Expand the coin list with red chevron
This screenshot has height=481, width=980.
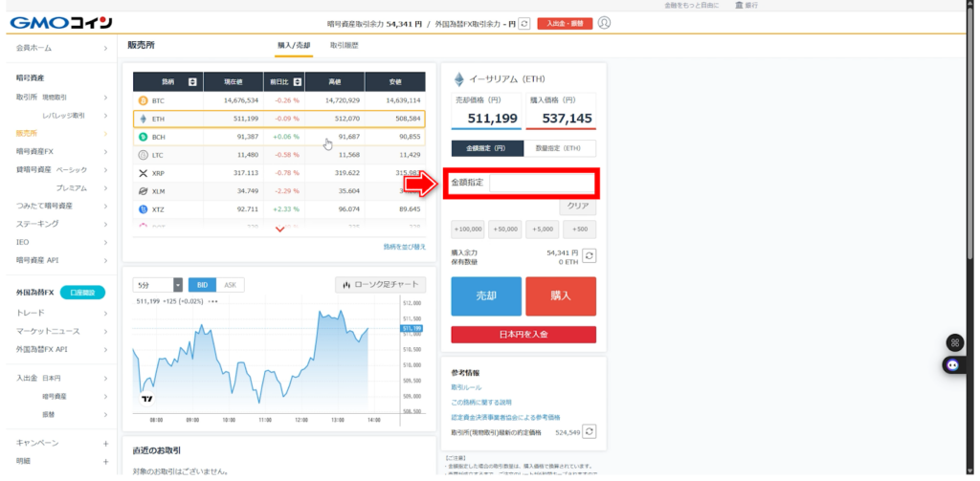(x=279, y=230)
